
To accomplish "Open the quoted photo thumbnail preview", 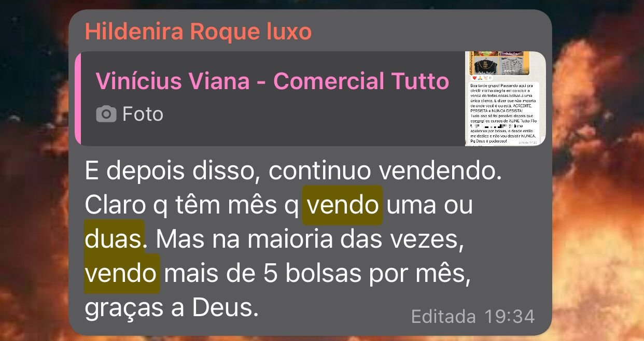I will coord(505,98).
